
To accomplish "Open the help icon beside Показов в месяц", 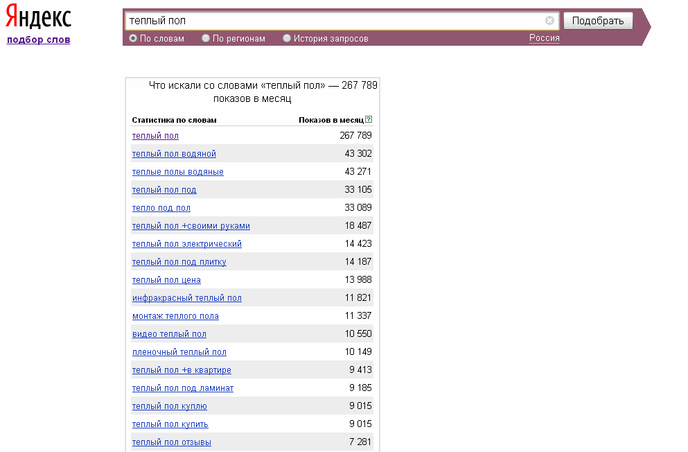I will point(369,119).
